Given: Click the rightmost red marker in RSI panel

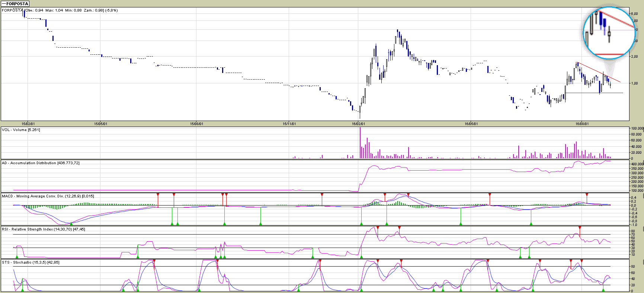Looking at the screenshot, I should click(580, 227).
